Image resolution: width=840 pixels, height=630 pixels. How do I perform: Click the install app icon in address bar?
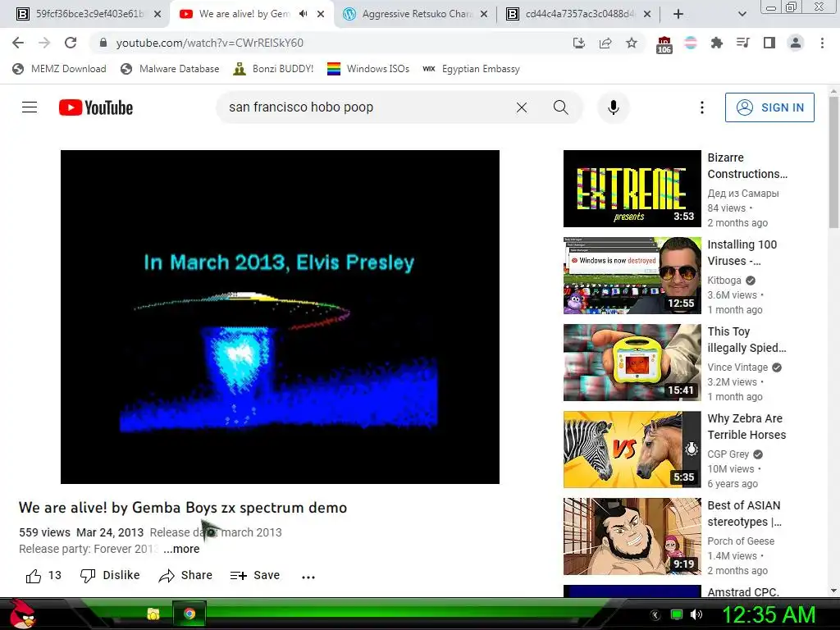tap(578, 43)
